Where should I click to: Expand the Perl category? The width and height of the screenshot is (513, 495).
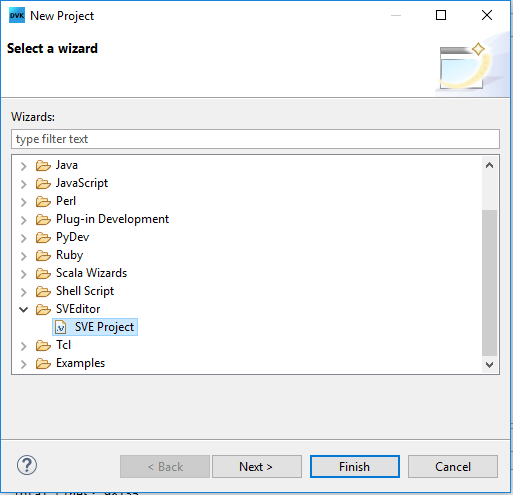(x=23, y=202)
